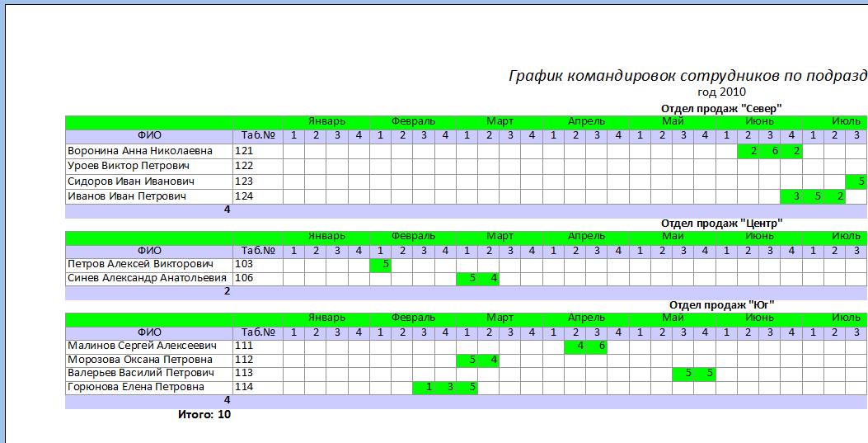Select the row name Уроев Виктор Петрович
The height and width of the screenshot is (443, 868).
point(129,166)
